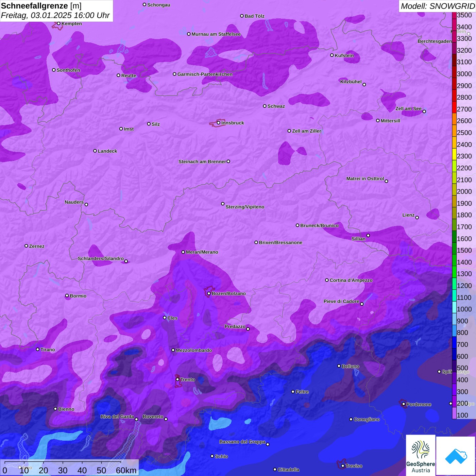Click the Zell am Ziller label
The image size is (476, 476).
tap(307, 131)
